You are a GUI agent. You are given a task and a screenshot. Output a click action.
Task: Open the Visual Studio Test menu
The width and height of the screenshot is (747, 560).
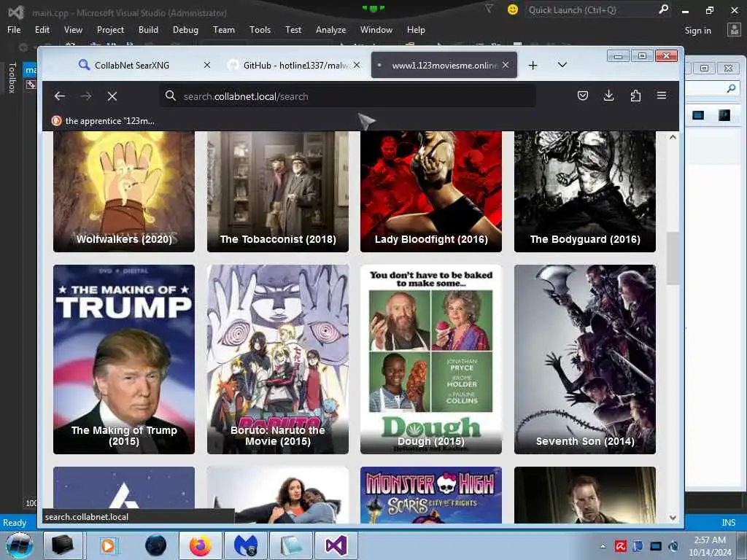[x=293, y=29]
